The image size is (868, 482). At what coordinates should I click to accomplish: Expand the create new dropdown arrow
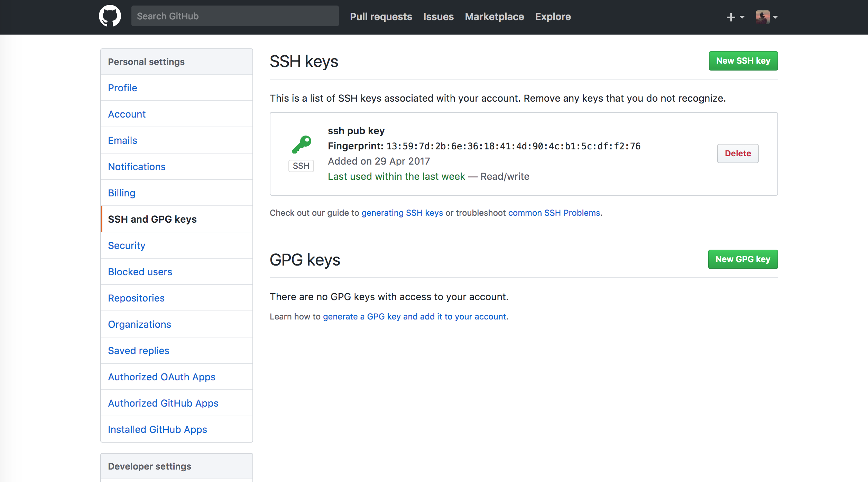point(742,17)
